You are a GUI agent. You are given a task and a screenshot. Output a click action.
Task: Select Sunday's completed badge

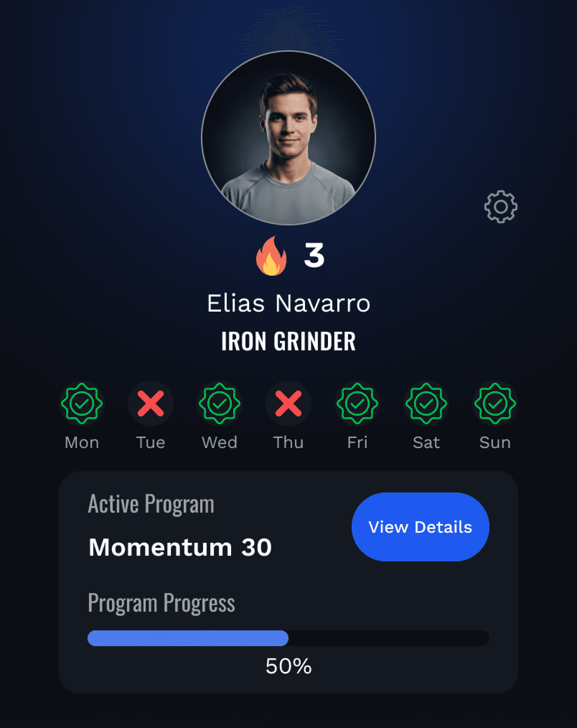[495, 403]
